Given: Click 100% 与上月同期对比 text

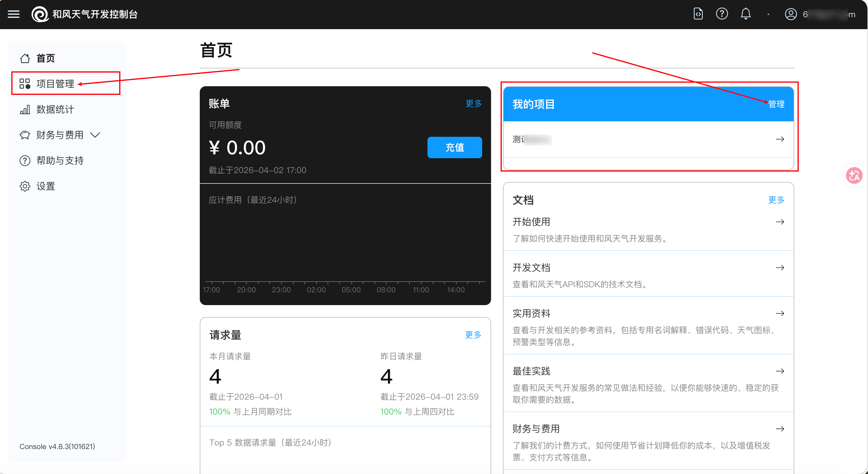Looking at the screenshot, I should [250, 412].
